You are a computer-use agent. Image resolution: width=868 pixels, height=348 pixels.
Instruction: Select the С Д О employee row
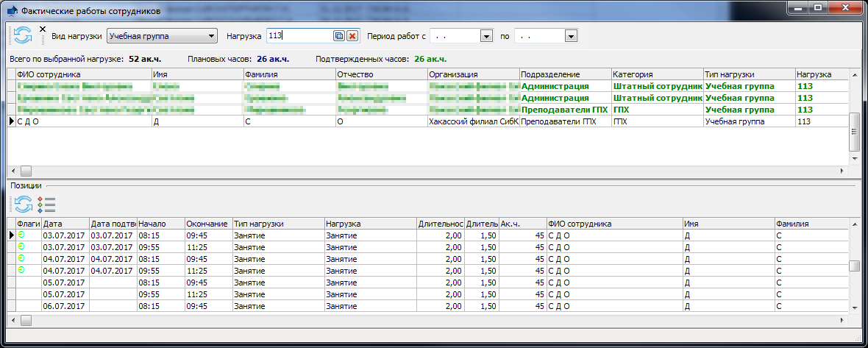428,121
